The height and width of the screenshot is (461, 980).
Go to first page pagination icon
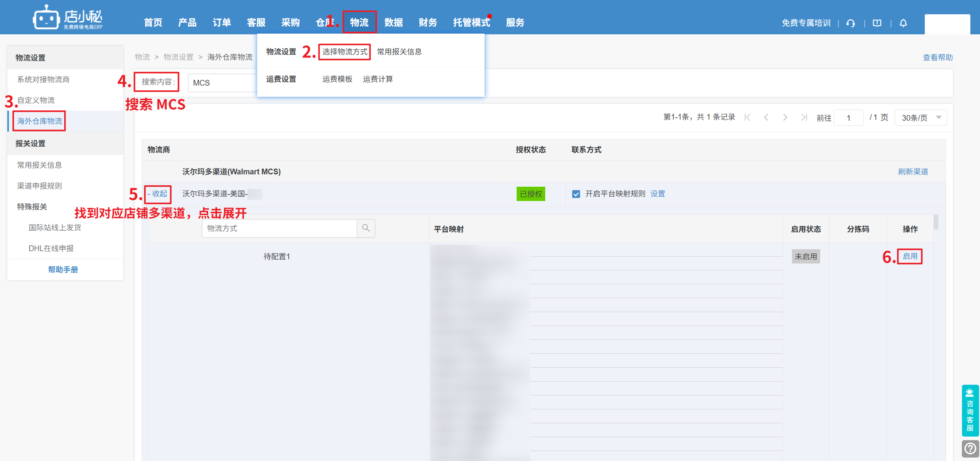[748, 117]
